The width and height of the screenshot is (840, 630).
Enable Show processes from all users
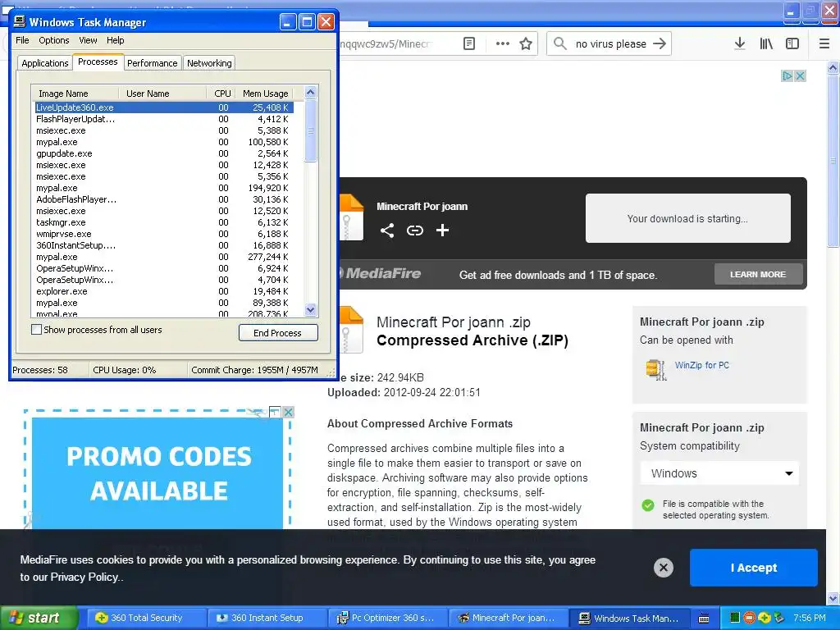(36, 330)
